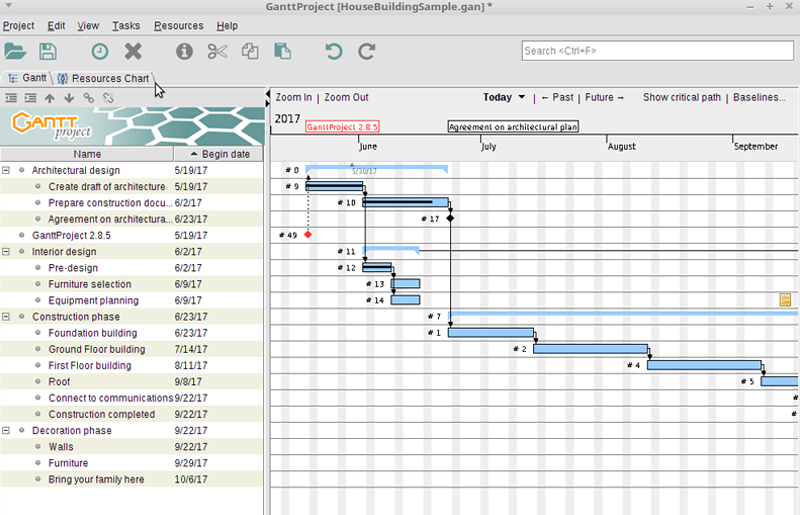Select the Pre-design task row
800x515 pixels.
(x=132, y=268)
